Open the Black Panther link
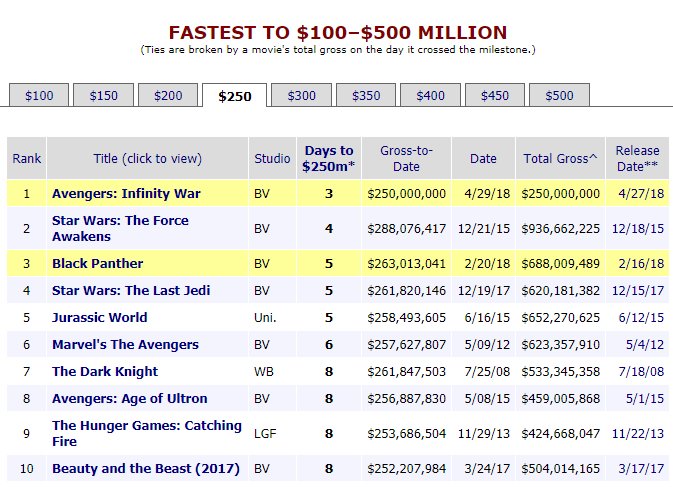 point(97,264)
